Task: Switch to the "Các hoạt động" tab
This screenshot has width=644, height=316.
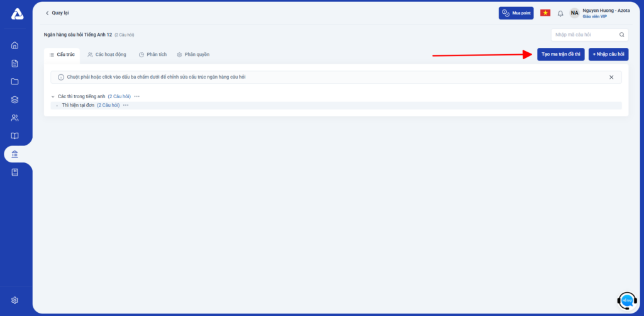Action: [x=107, y=55]
